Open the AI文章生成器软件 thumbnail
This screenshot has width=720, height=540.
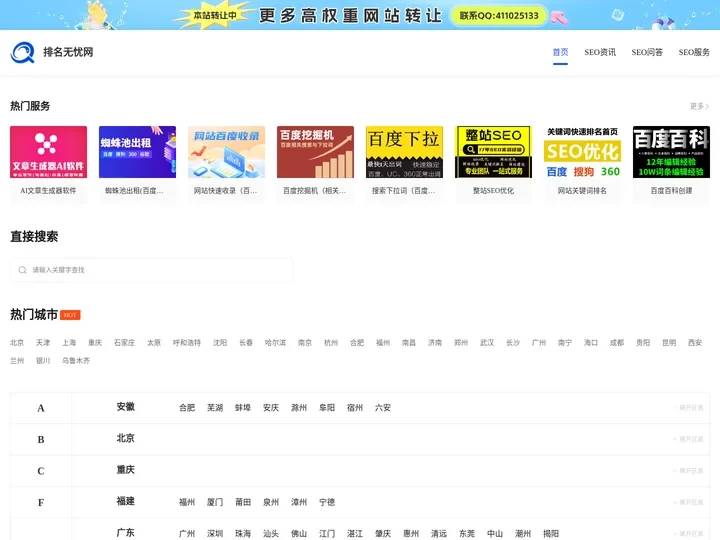pyautogui.click(x=48, y=152)
